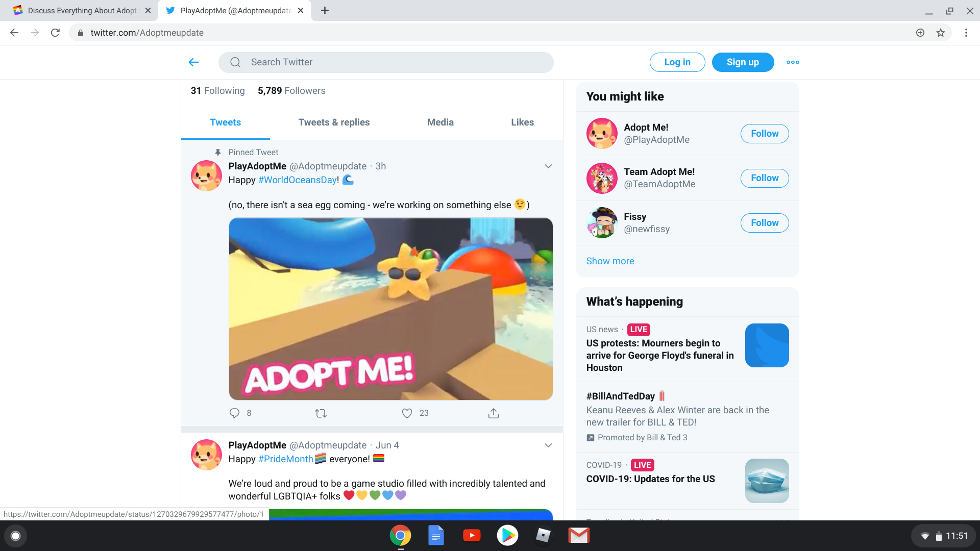Bookmark this page with the star icon
The height and width of the screenshot is (551, 980).
(941, 33)
